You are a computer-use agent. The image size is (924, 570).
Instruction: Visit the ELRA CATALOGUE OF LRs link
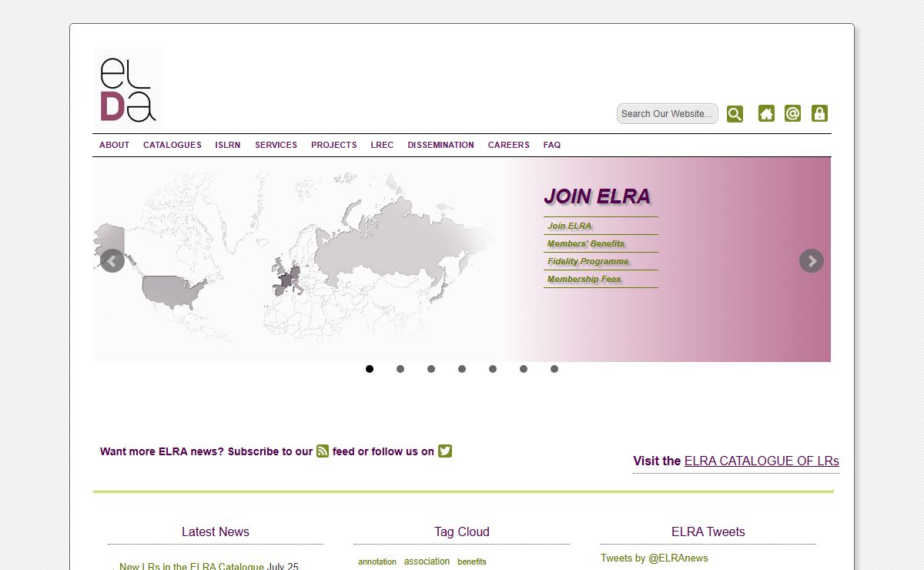(x=762, y=461)
